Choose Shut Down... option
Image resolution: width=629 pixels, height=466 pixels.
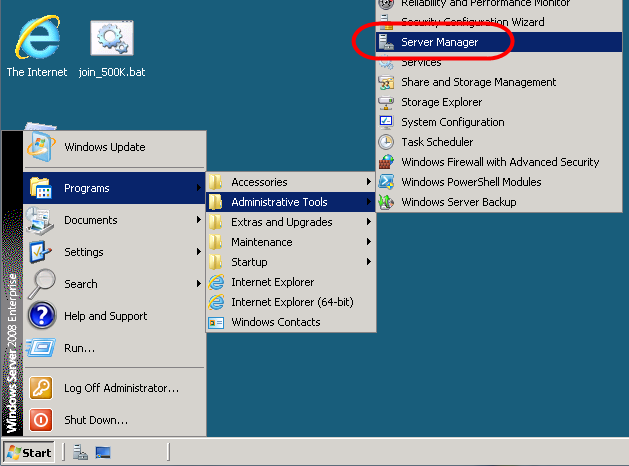click(x=114, y=420)
